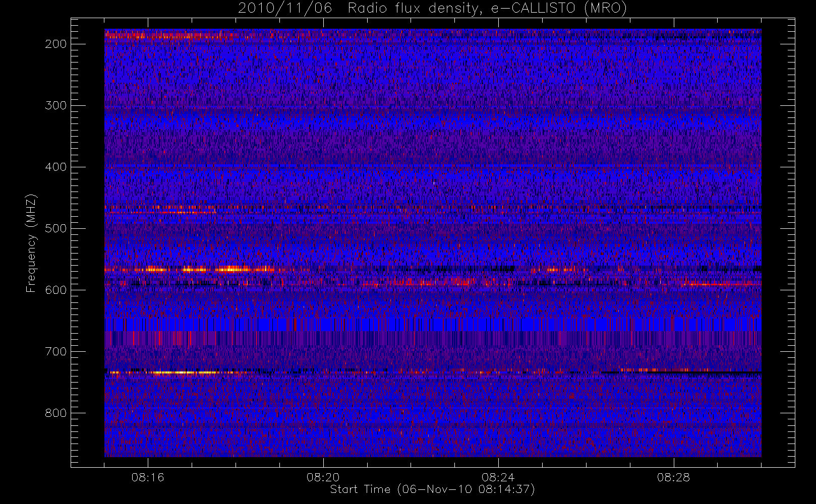This screenshot has height=504, width=816.
Task: Click the 08:24 time tick label
Action: (498, 477)
